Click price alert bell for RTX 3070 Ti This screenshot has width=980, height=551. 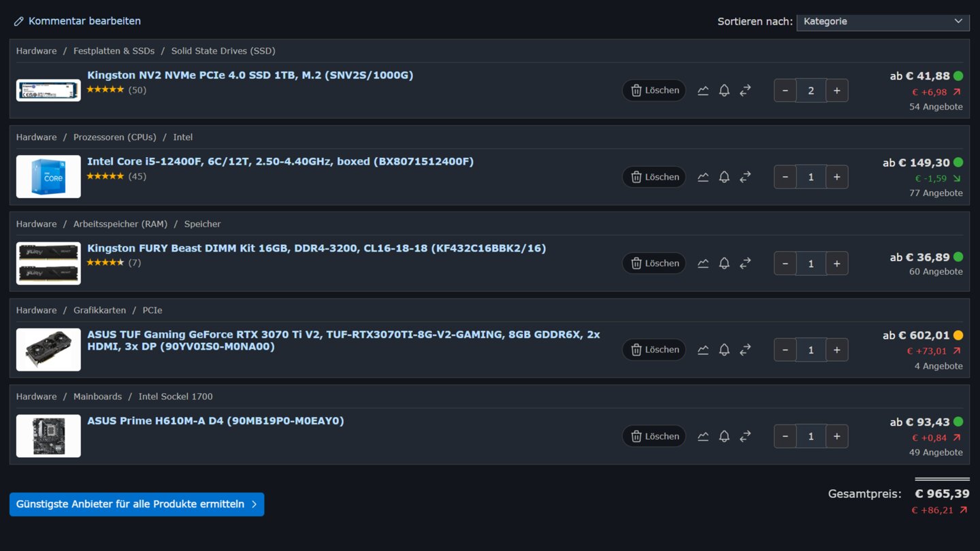(x=724, y=350)
